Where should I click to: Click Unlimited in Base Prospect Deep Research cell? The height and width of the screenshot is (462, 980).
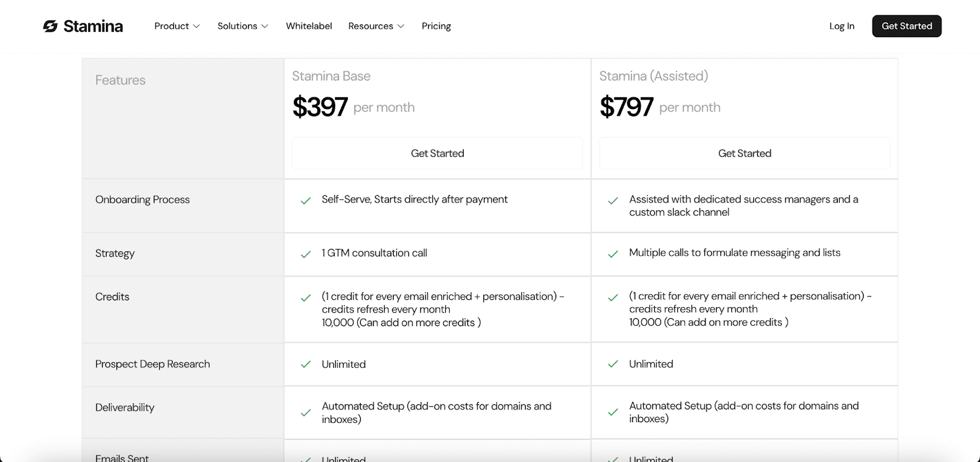344,364
